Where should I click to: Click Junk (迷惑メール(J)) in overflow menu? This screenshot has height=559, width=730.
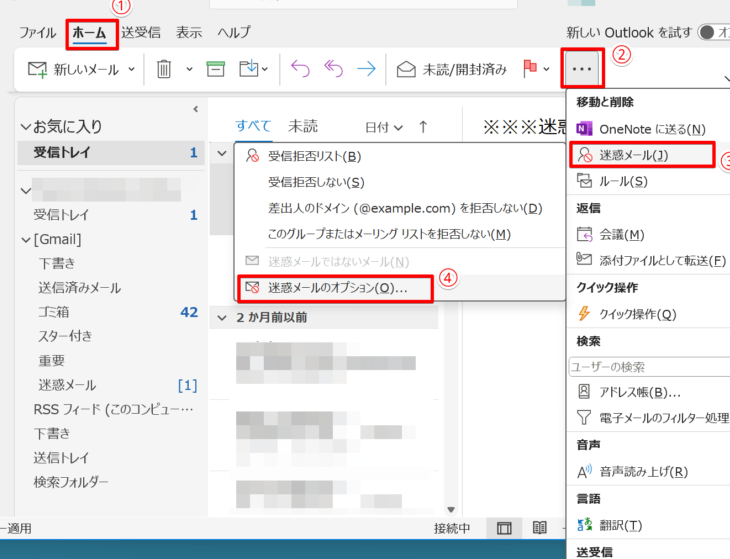(642, 155)
